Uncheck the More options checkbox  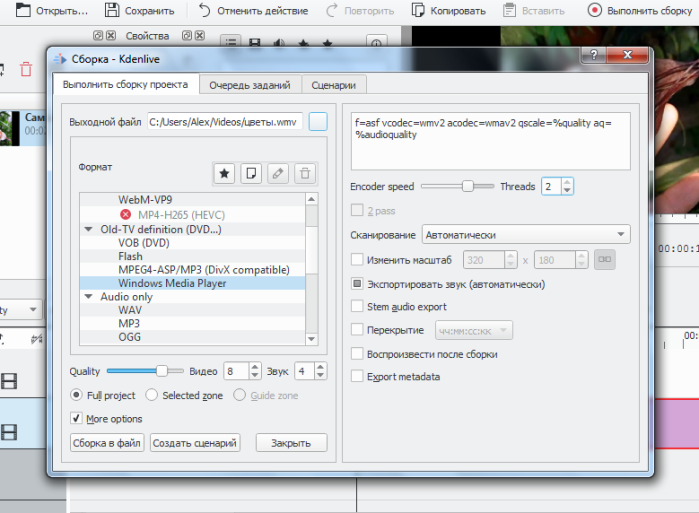coord(76,418)
